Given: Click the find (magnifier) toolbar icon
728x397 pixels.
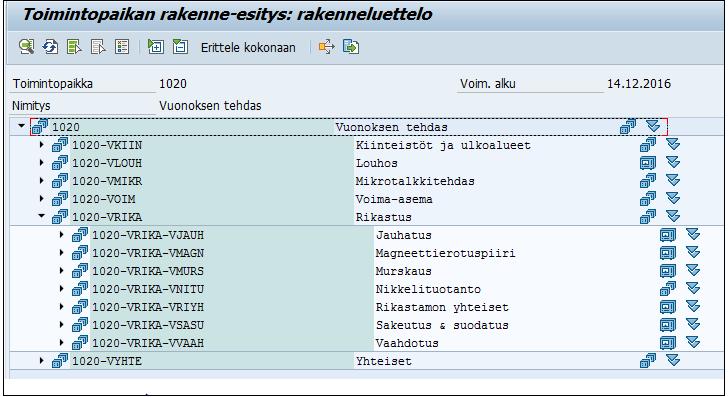Looking at the screenshot, I should tap(26, 47).
